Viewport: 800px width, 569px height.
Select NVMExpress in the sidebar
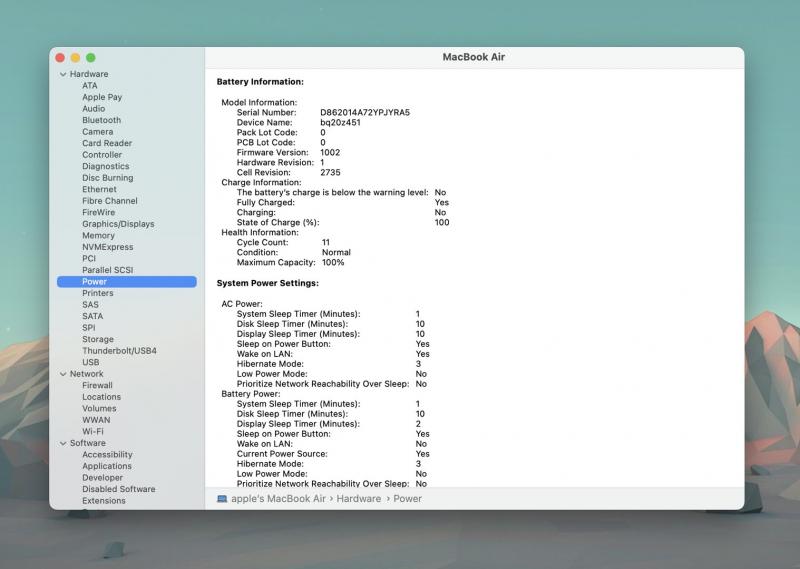108,247
